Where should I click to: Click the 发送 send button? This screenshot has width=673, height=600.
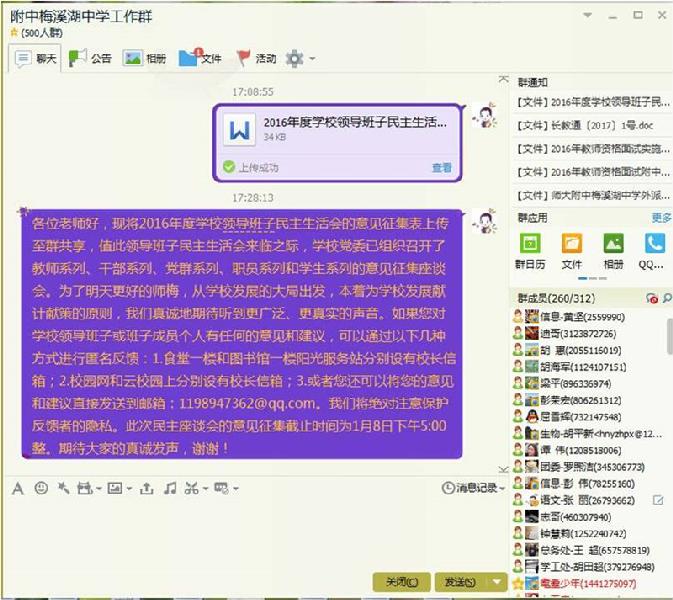458,582
